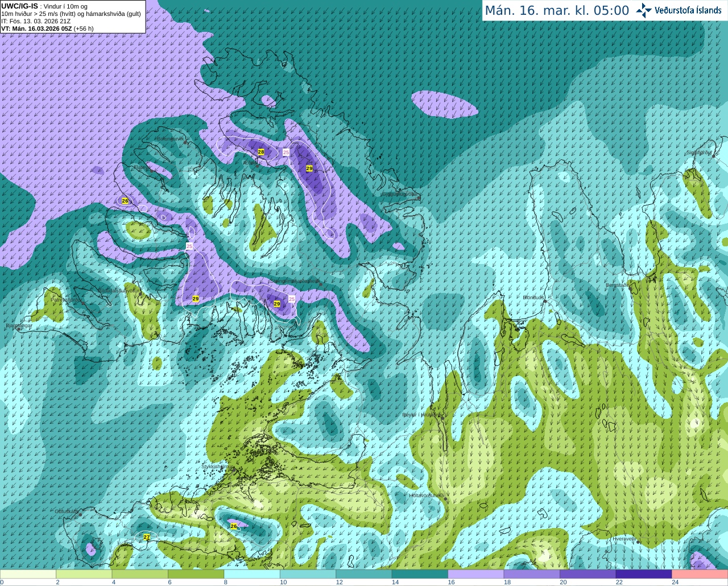Click the UWC/IG-IS model label
Screen dimensions: 728x586
pos(19,6)
